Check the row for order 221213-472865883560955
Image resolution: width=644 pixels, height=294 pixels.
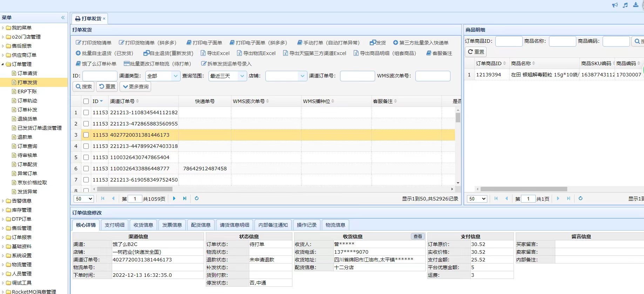86,124
